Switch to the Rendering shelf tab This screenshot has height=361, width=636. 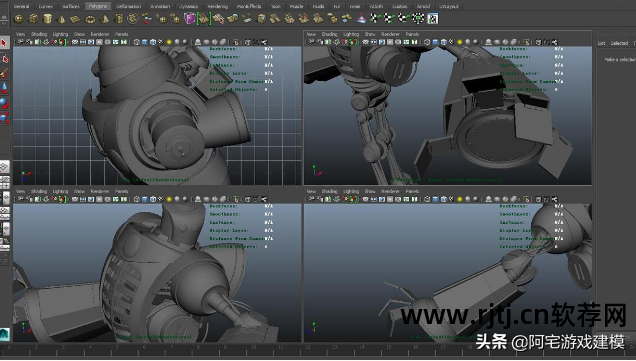[218, 6]
